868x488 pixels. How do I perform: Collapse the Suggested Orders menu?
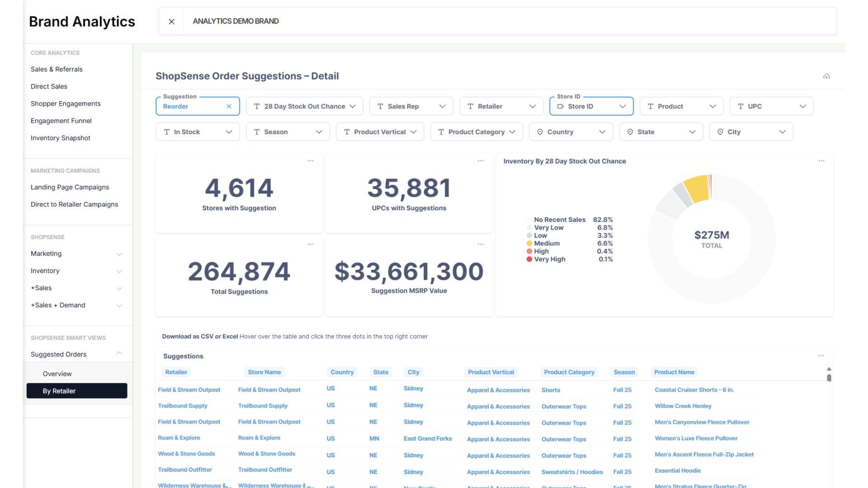click(119, 354)
